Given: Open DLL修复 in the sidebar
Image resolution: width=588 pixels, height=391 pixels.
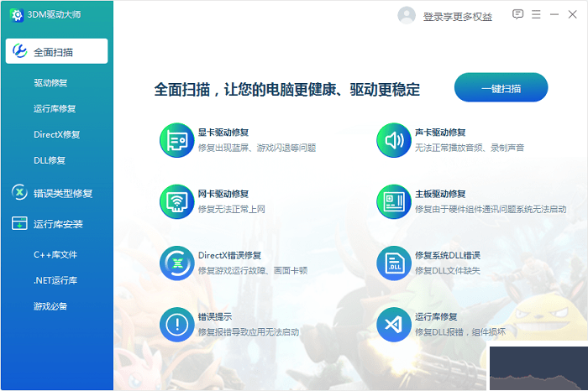Looking at the screenshot, I should (50, 160).
